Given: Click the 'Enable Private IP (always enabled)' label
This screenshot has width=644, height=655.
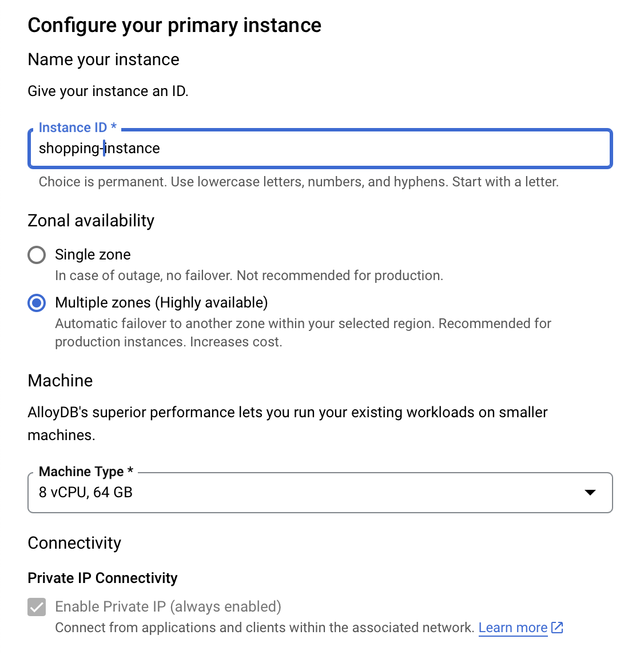Looking at the screenshot, I should pos(168,607).
